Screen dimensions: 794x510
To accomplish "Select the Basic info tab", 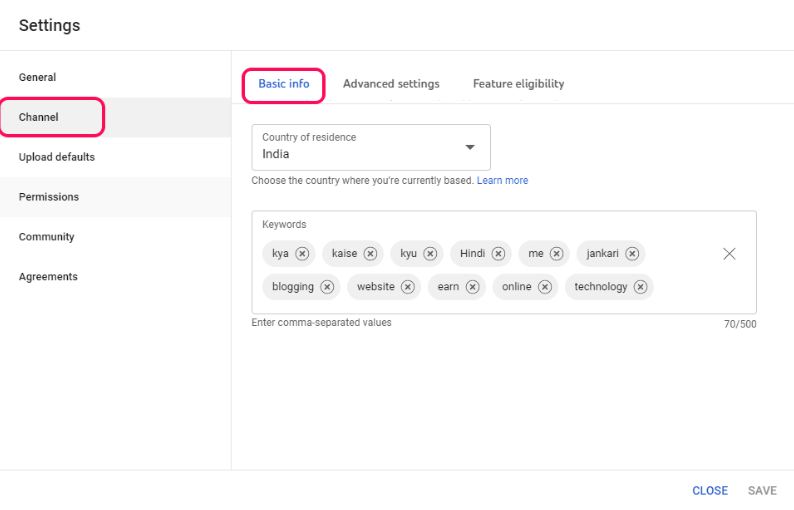I will [284, 84].
